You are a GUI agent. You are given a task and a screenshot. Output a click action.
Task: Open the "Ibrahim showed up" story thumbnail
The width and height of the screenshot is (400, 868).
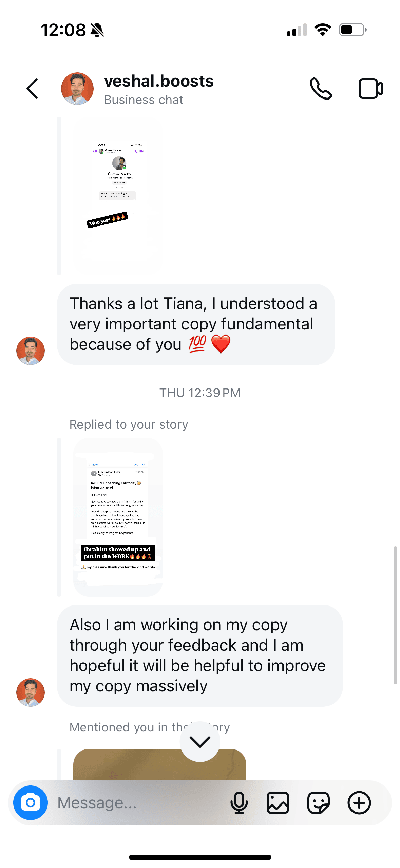(118, 517)
